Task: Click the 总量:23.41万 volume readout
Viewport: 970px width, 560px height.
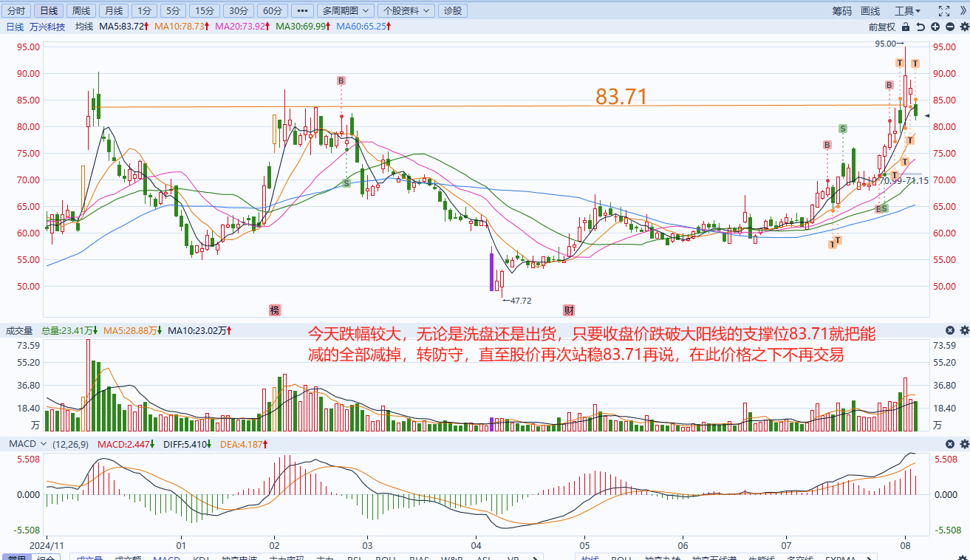Action: 71,330
